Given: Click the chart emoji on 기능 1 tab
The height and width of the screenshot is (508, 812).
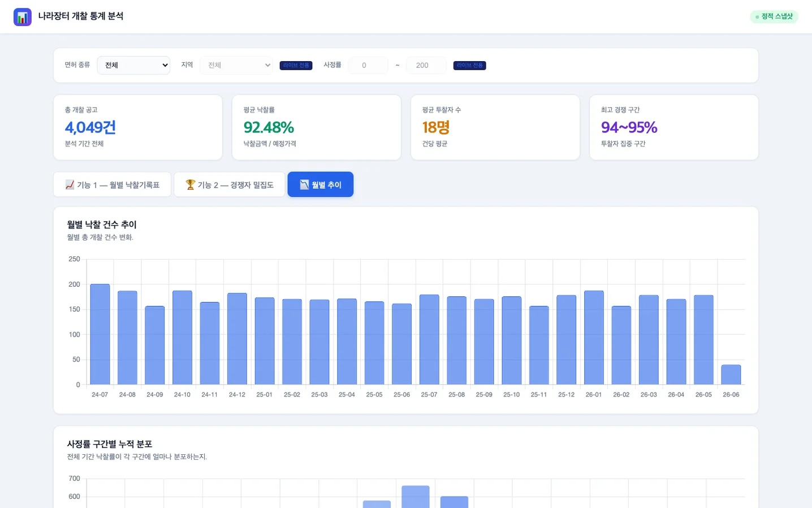Looking at the screenshot, I should 70,184.
